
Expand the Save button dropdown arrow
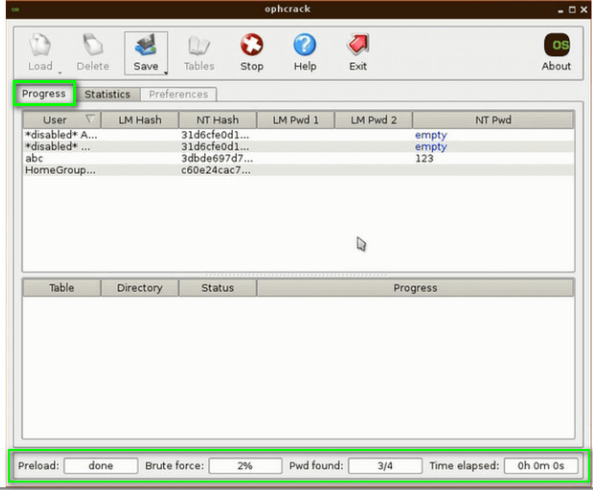[x=166, y=73]
